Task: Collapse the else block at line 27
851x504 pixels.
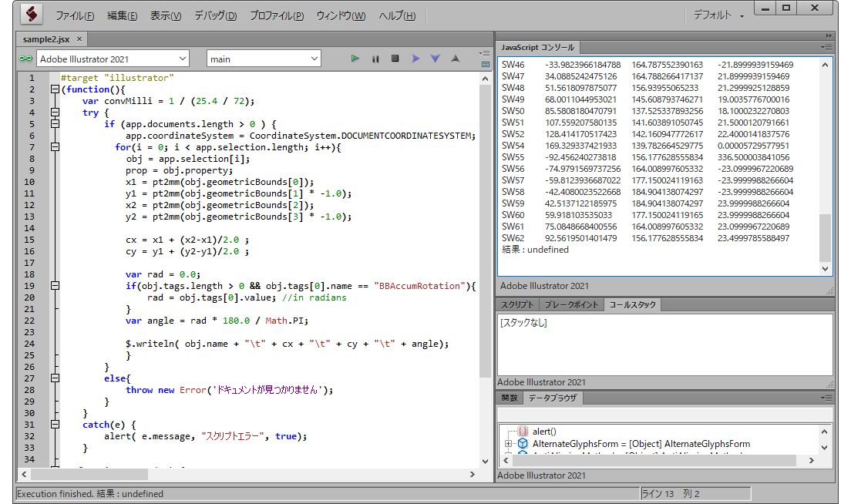Action: pos(54,378)
